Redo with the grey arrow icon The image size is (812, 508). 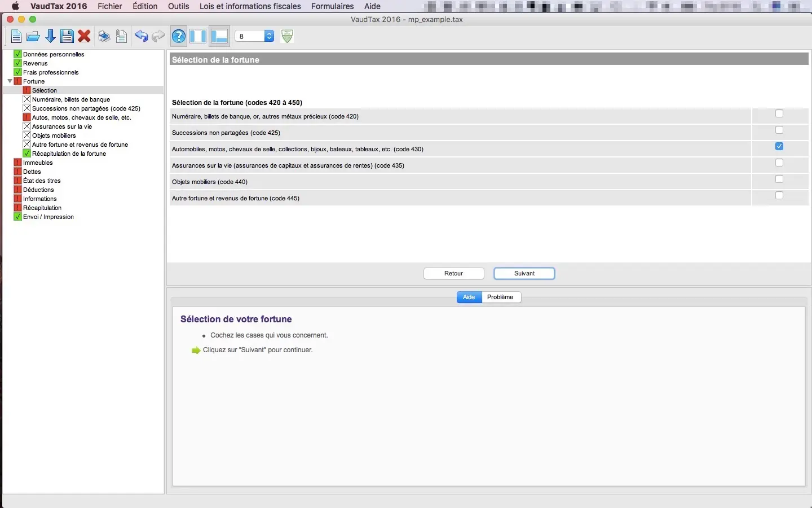(158, 37)
